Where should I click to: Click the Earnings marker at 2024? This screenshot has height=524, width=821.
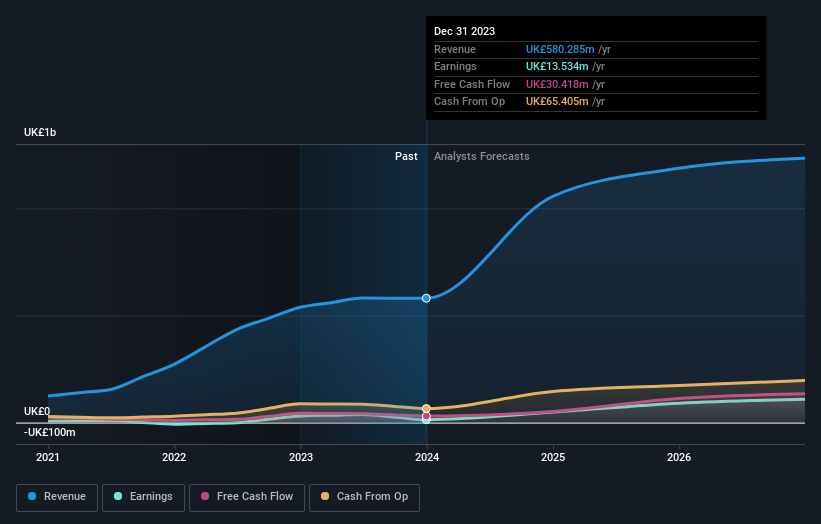coord(426,420)
